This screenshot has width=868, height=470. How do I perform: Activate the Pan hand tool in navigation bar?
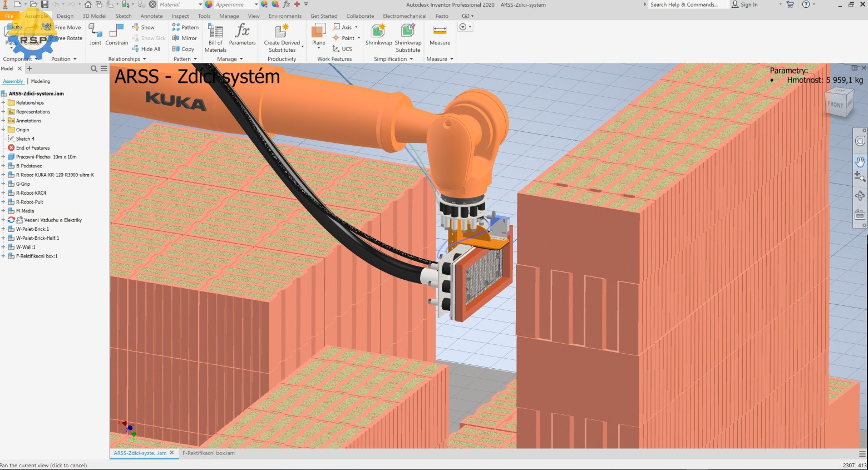[x=860, y=162]
